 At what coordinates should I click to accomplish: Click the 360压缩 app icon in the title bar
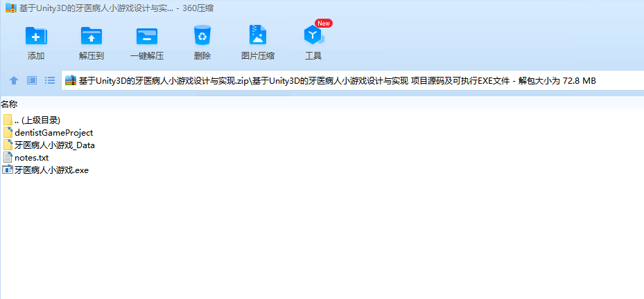[10, 8]
